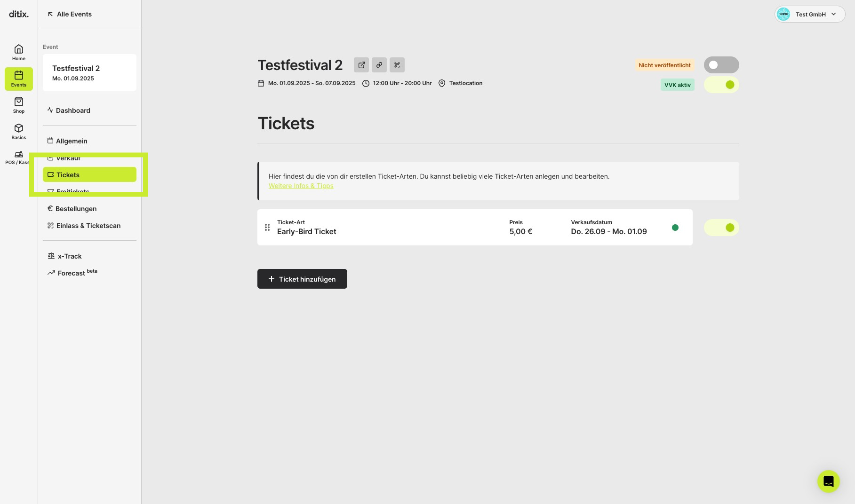Image resolution: width=855 pixels, height=504 pixels.
Task: Click the QR code icon beside title
Action: point(397,65)
